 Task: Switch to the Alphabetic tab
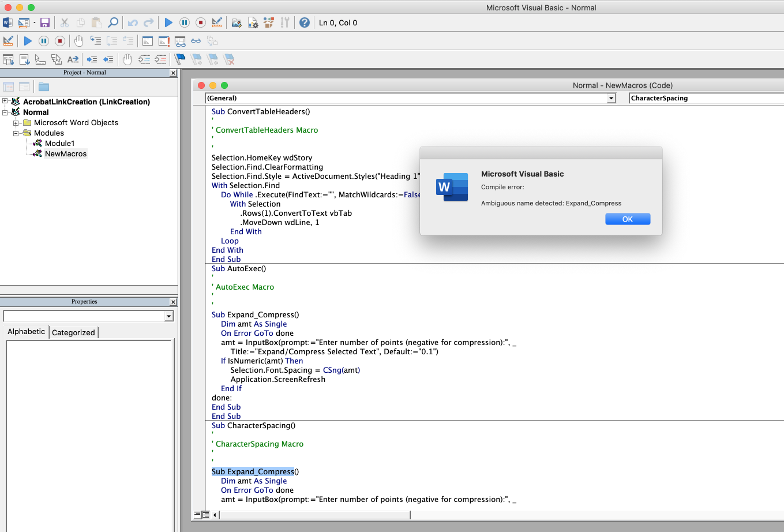[26, 332]
